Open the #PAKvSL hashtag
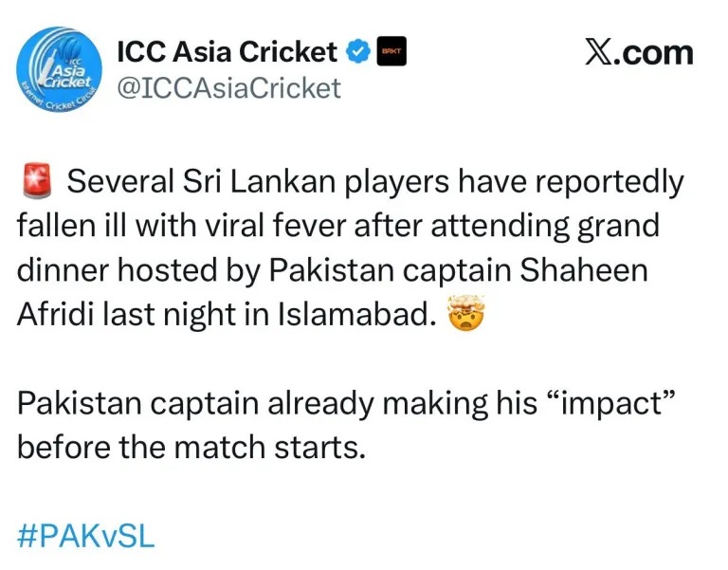This screenshot has width=728, height=570. tap(85, 537)
